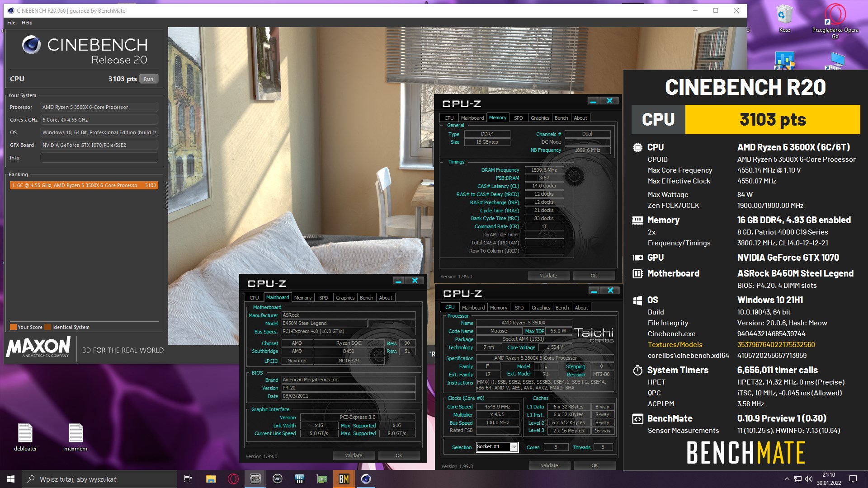This screenshot has height=488, width=868.
Task: Open the green graphics card taskbar icon
Action: point(322,479)
